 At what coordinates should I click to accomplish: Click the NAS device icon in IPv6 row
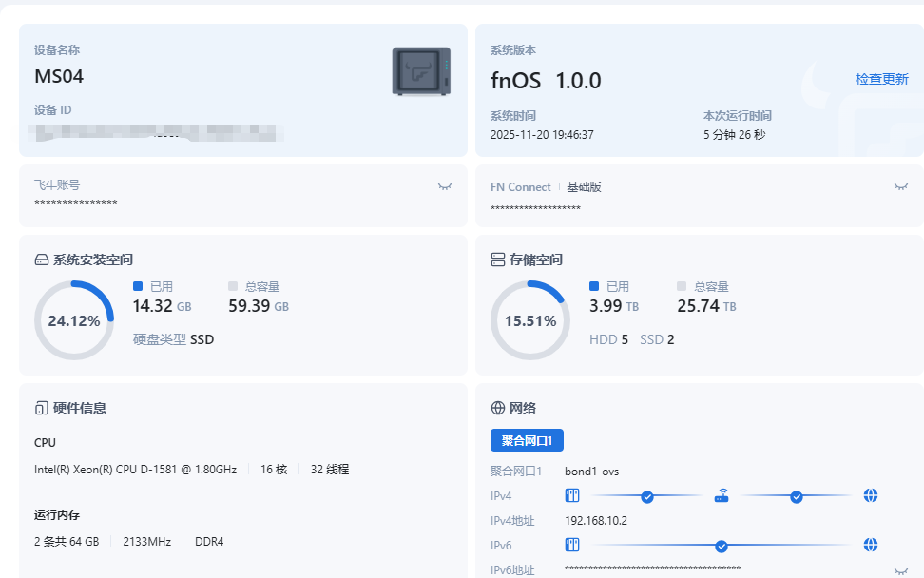coord(572,545)
